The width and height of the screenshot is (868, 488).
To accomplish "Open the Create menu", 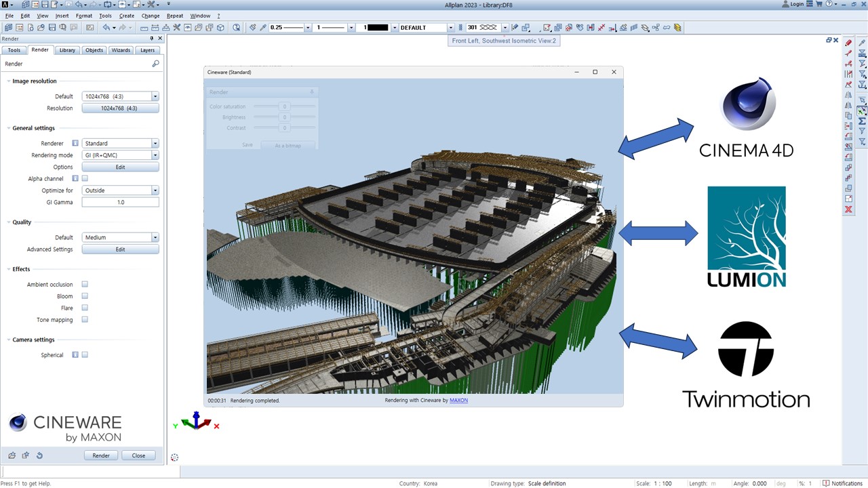I will click(127, 16).
